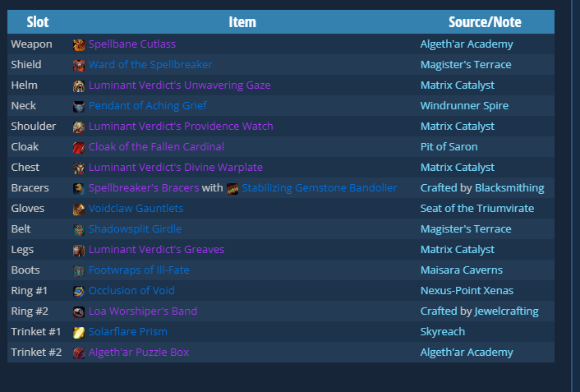580x392 pixels.
Task: Open the Spellbane Cutlass item link
Action: (x=132, y=44)
